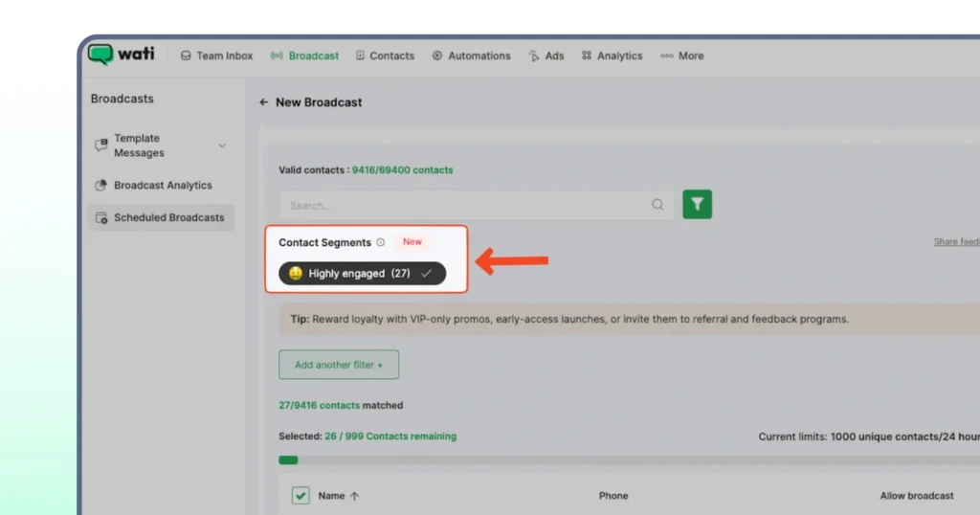The height and width of the screenshot is (515, 980).
Task: Open the Share feedback link
Action: (x=955, y=242)
